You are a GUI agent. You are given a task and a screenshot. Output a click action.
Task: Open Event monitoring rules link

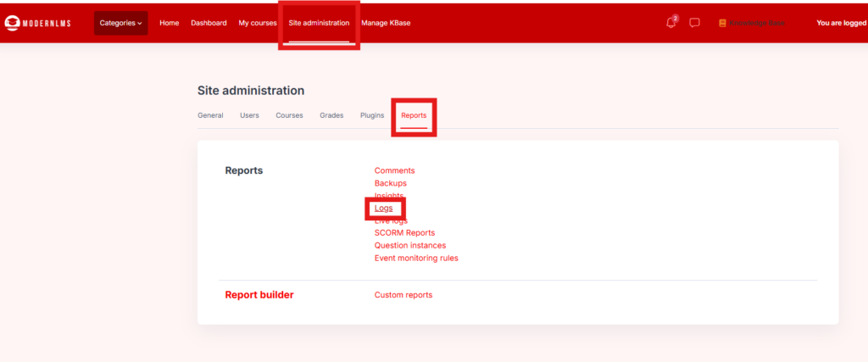(x=416, y=258)
